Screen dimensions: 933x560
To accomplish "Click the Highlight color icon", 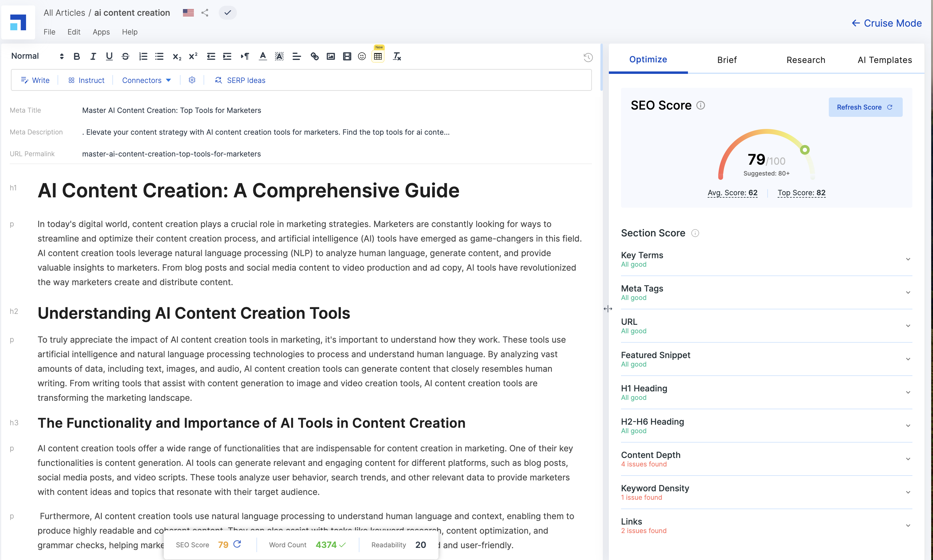I will coord(279,56).
